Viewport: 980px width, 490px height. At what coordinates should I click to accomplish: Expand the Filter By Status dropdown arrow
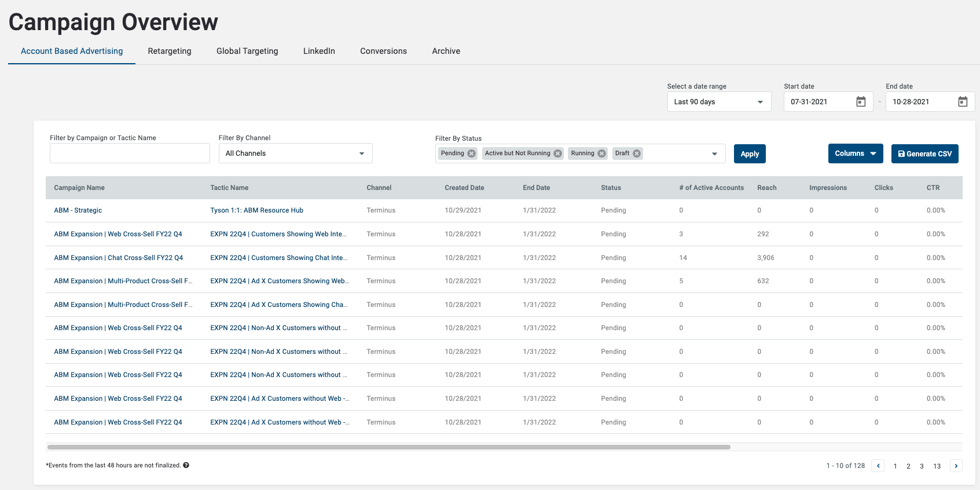point(714,154)
